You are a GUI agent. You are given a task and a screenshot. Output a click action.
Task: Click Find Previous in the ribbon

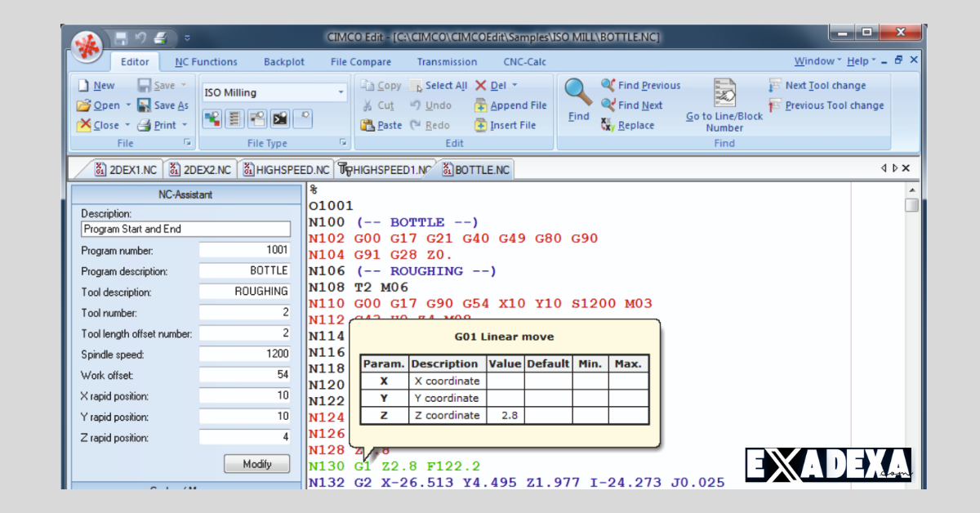(x=642, y=85)
